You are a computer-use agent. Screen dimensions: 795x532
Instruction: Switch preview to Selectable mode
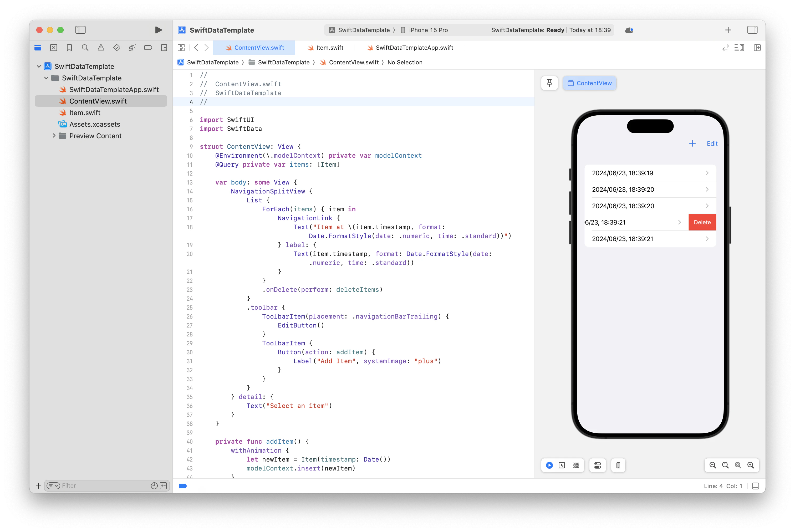562,465
